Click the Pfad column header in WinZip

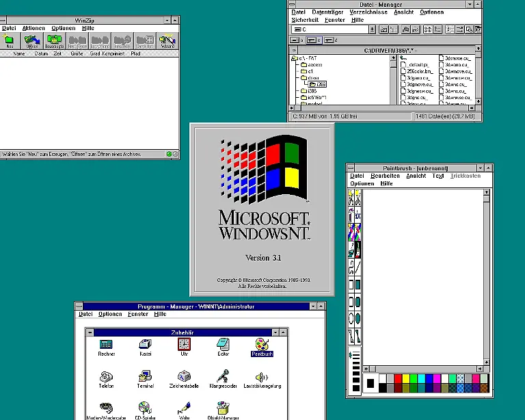(135, 53)
